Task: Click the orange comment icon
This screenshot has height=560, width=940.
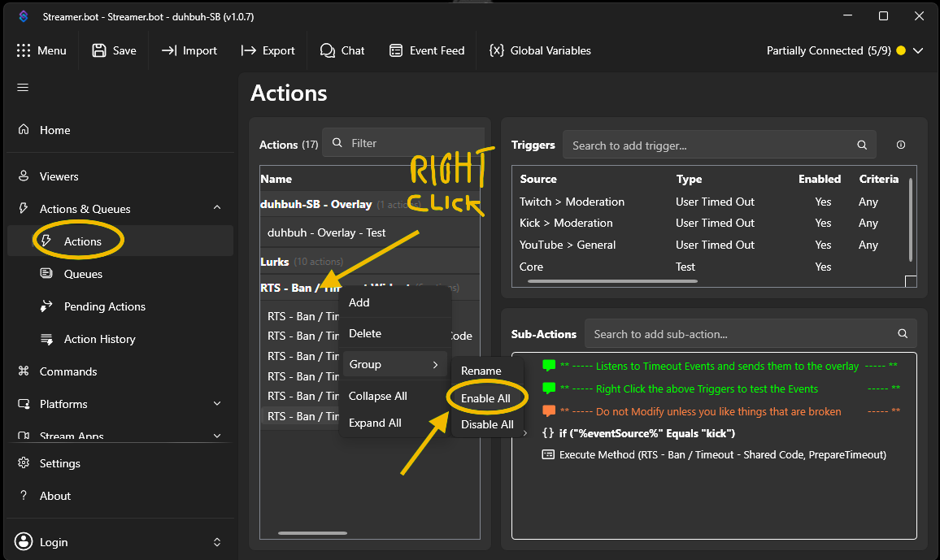Action: tap(549, 411)
